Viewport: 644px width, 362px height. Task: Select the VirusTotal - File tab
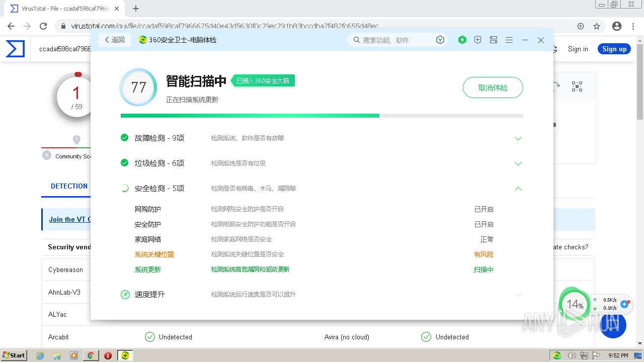(x=64, y=9)
